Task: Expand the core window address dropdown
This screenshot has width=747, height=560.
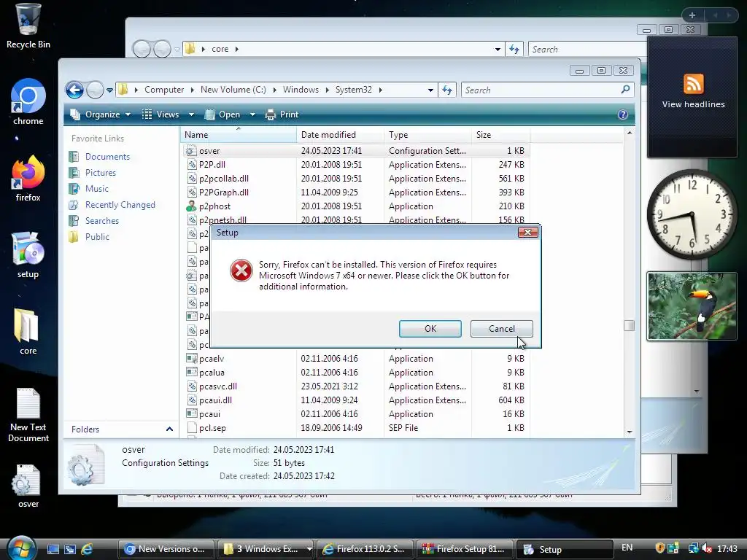Action: point(498,49)
